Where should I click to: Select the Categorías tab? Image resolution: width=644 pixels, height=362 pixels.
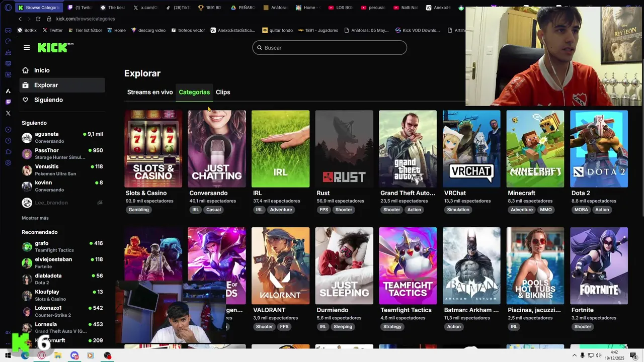point(194,92)
